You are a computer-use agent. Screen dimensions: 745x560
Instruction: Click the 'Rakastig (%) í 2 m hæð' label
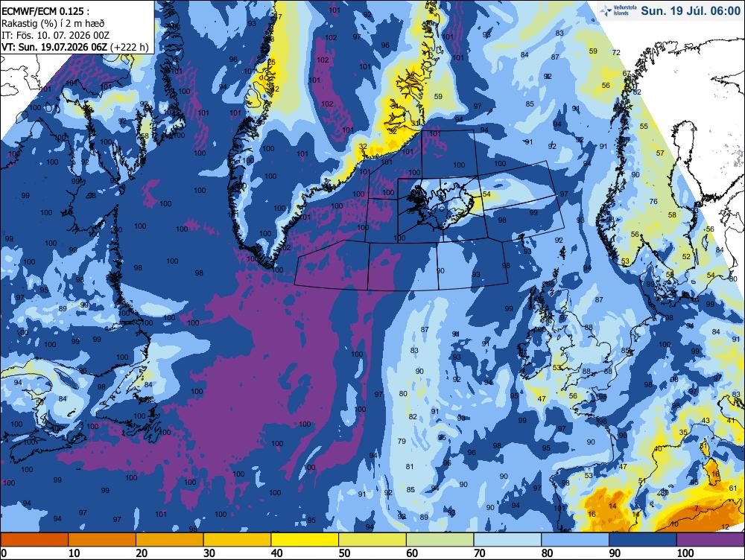click(x=53, y=23)
